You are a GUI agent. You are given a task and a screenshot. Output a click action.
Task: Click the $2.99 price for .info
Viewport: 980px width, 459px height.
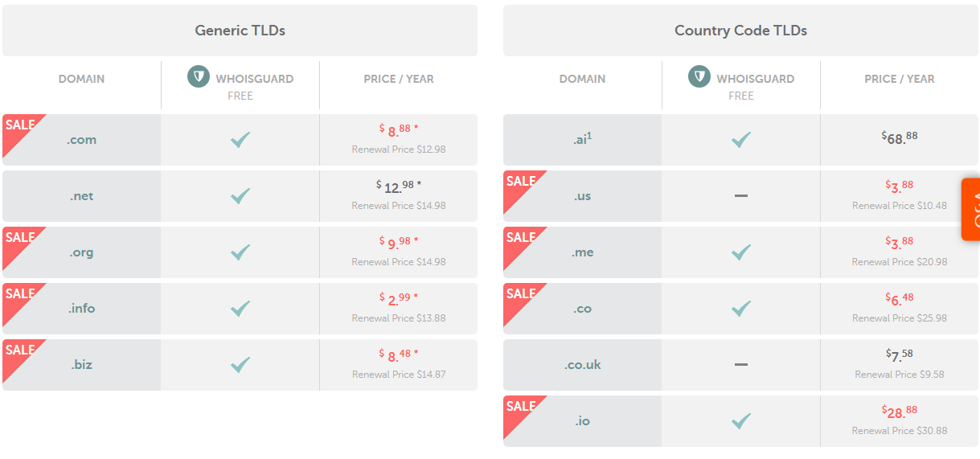397,299
